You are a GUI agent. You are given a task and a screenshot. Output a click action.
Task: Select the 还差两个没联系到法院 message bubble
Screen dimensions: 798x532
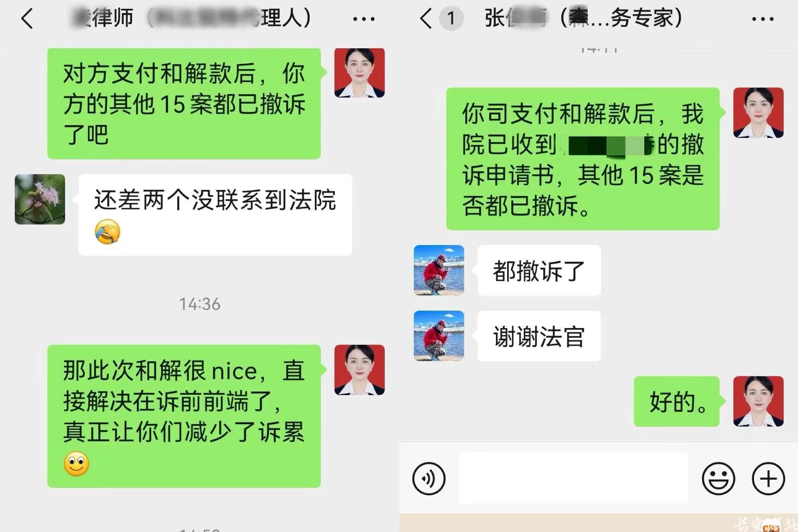215,215
